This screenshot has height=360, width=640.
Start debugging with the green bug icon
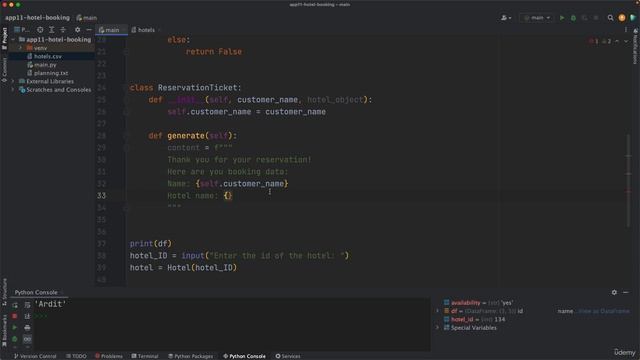tap(573, 18)
